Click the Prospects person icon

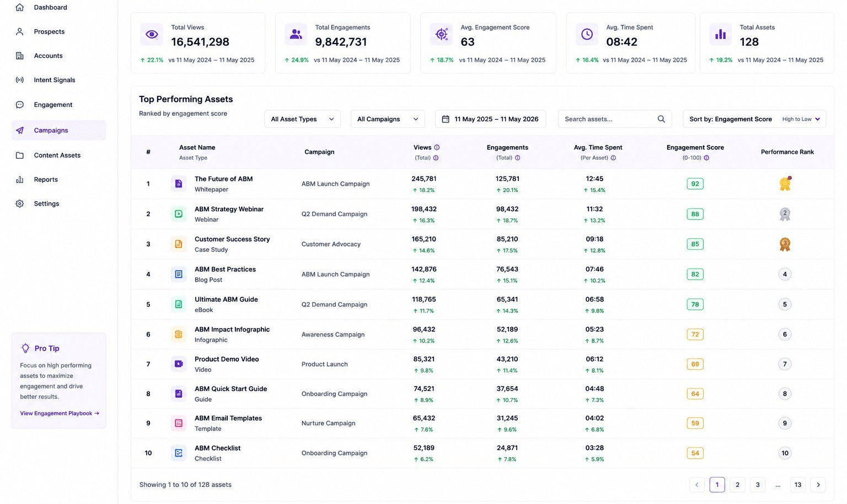click(20, 31)
